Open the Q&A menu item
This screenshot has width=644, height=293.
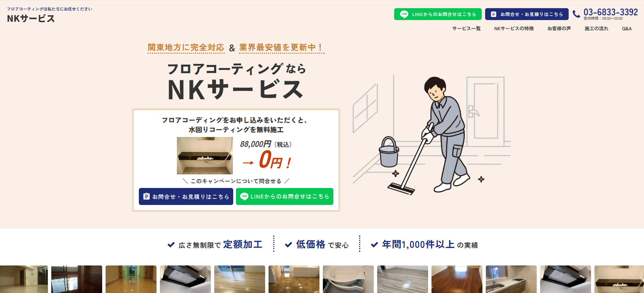click(627, 29)
